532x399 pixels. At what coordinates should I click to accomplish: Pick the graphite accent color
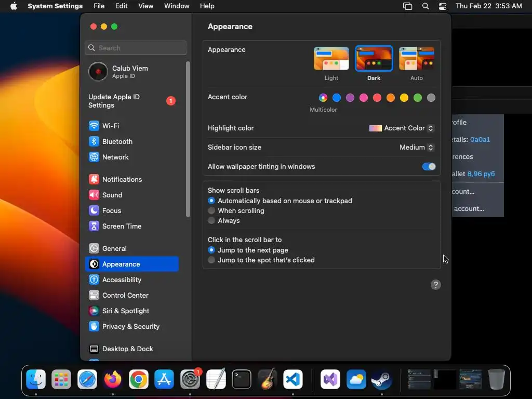coord(431,98)
